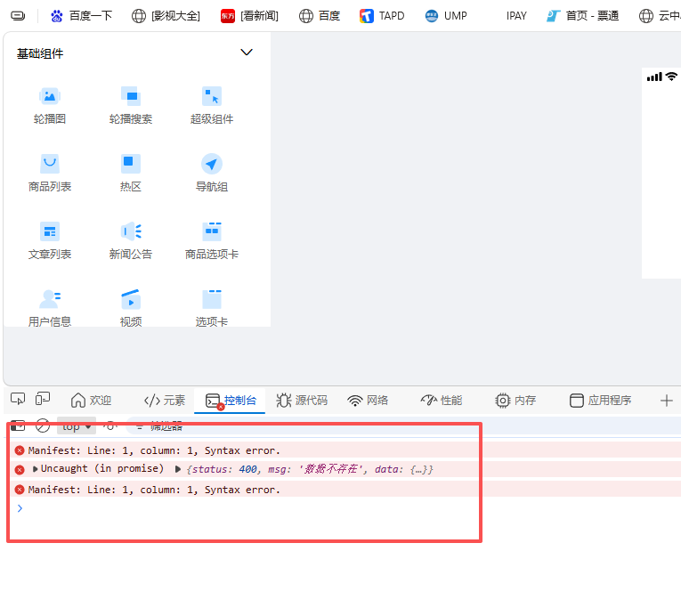
Task: Focus the console 筛选器 filter field
Action: tap(403, 426)
